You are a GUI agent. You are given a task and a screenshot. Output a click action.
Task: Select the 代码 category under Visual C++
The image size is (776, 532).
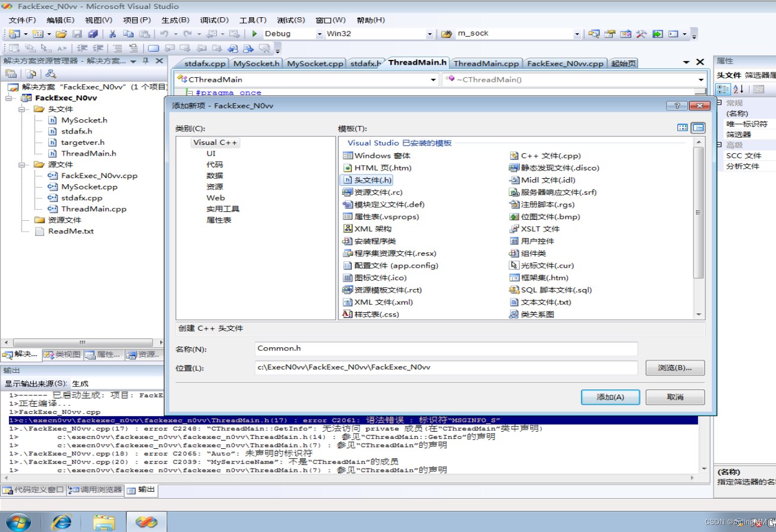[214, 164]
